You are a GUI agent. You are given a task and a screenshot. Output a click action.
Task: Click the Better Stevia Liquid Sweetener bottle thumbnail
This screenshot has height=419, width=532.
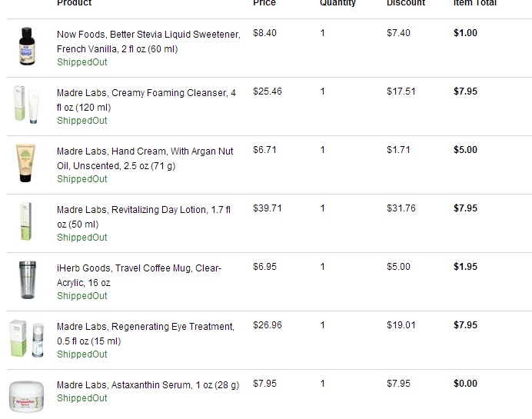pos(28,47)
